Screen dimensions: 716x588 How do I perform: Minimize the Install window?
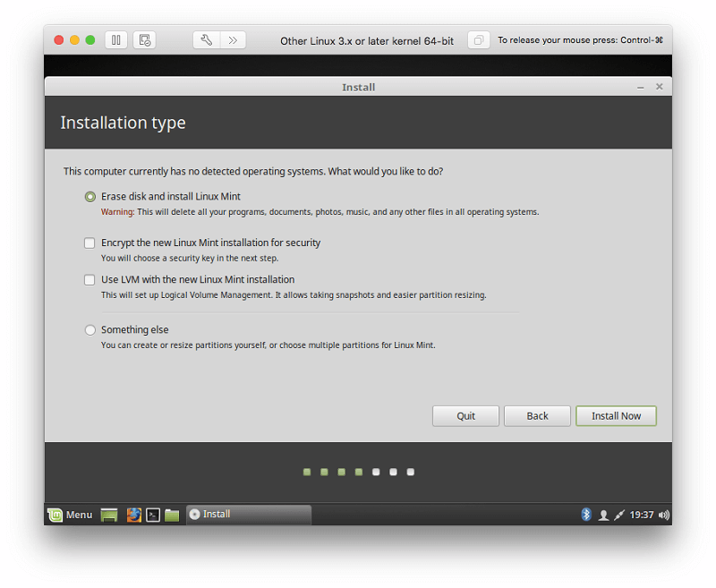[641, 87]
